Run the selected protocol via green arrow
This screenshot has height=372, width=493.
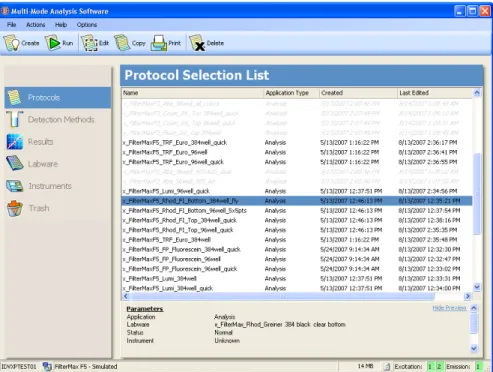[x=52, y=43]
